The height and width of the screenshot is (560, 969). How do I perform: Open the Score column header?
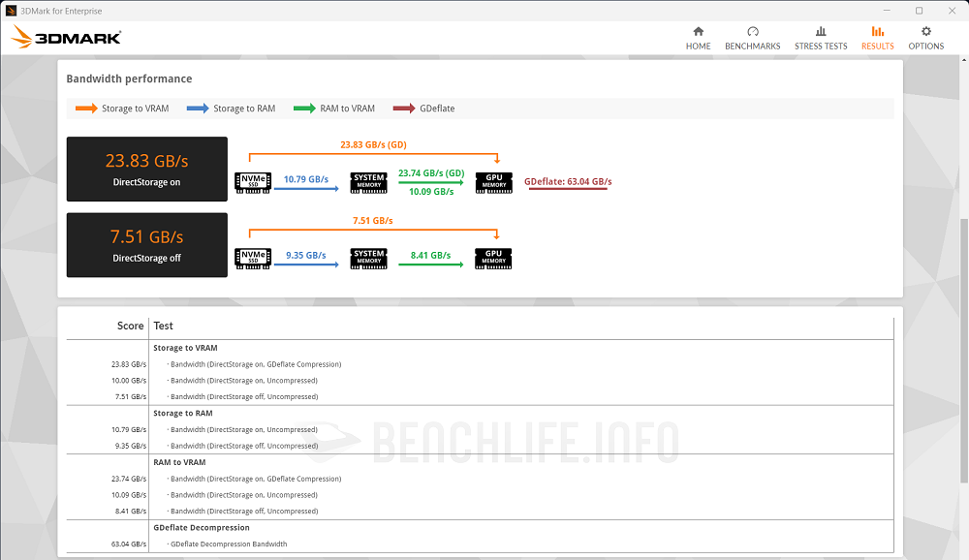(130, 326)
